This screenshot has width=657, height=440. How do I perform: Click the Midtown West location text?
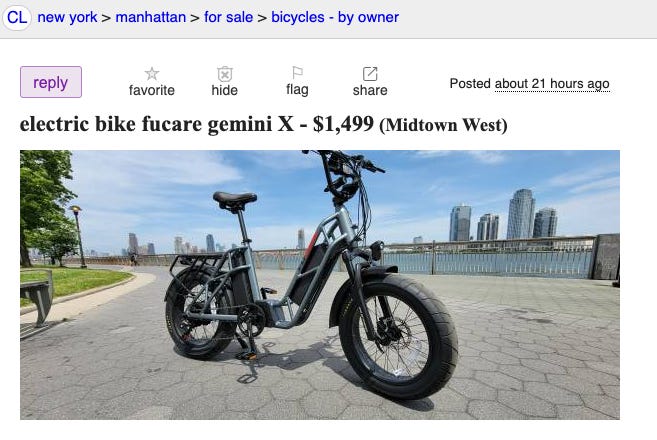pyautogui.click(x=443, y=125)
